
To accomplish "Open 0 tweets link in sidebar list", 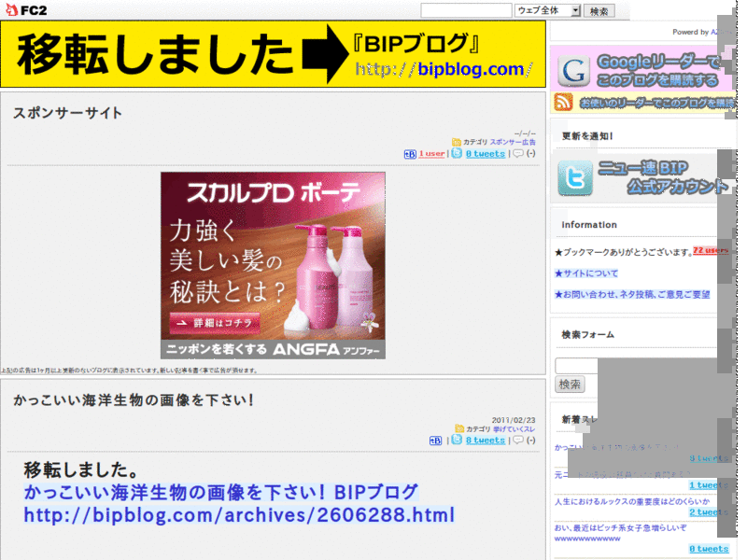I will (x=709, y=549).
